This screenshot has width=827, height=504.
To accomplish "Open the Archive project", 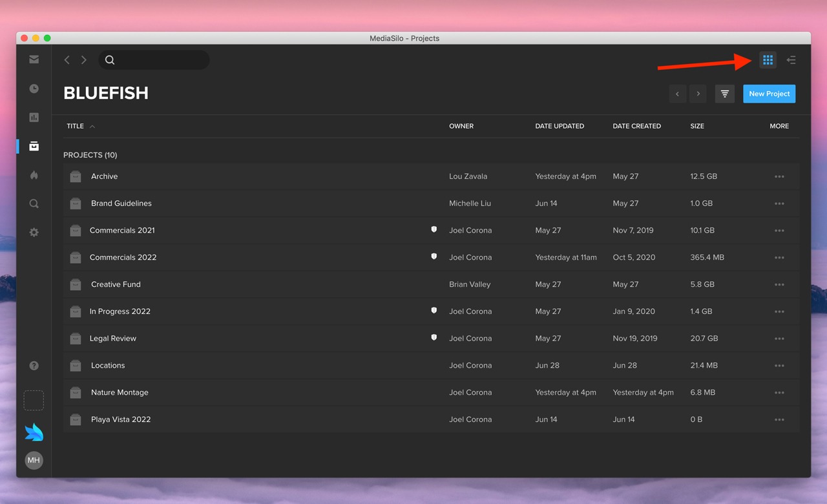I will tap(104, 176).
